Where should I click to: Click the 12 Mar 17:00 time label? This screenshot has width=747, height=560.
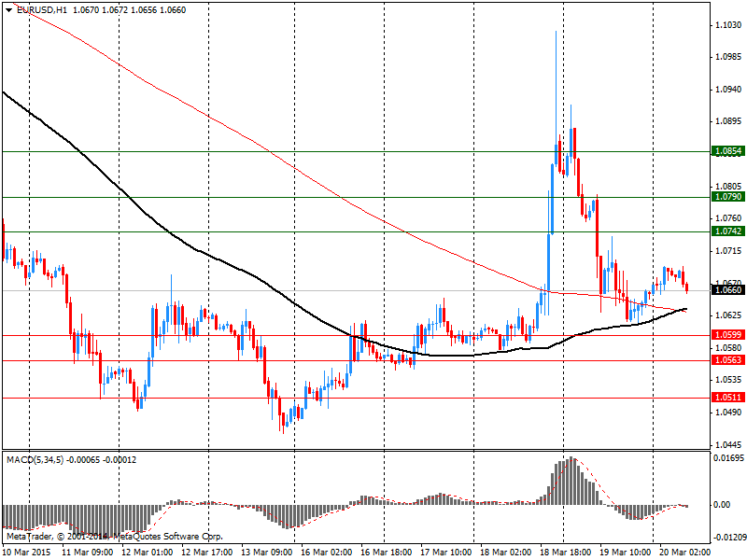point(207,553)
